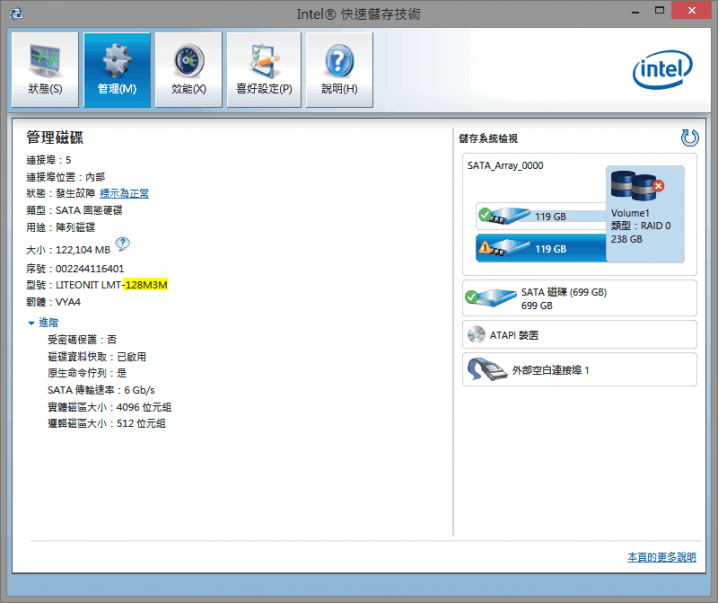This screenshot has height=603, width=720.
Task: Click the 連接埠 5 text
Action: coord(49,160)
